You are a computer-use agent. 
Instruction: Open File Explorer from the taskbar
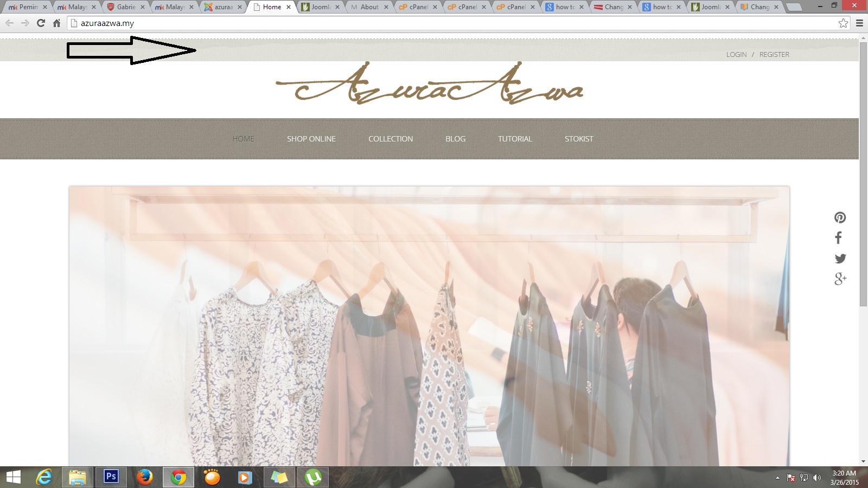tap(78, 477)
